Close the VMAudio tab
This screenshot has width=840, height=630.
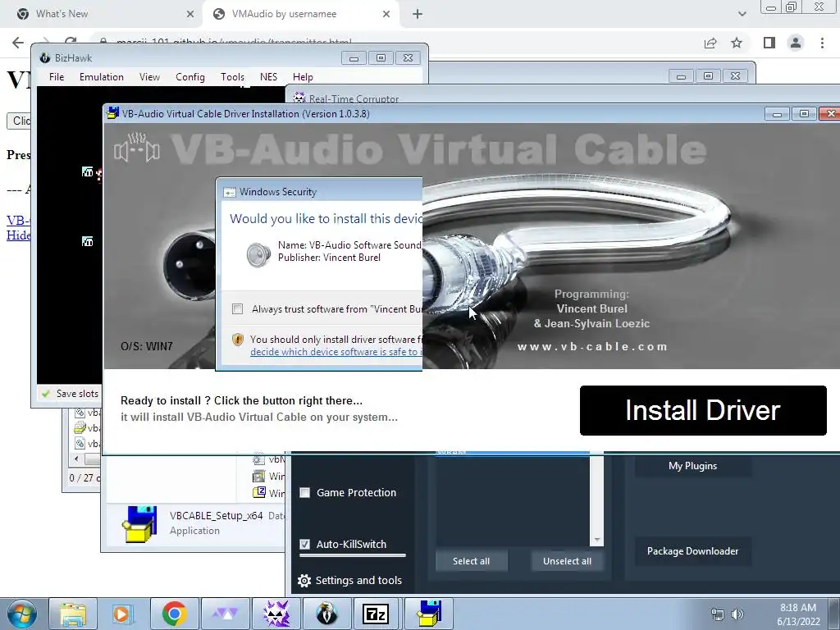tap(386, 14)
